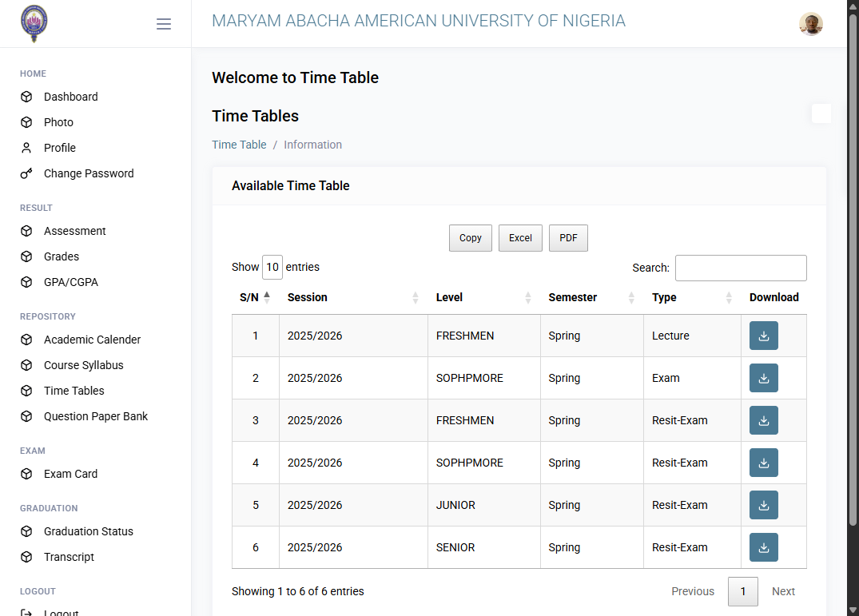Open Exam Card in the sidebar
This screenshot has width=859, height=616.
[x=70, y=474]
